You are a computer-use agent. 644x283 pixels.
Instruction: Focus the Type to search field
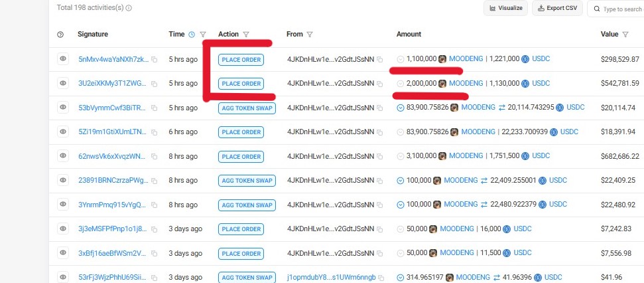(x=615, y=9)
